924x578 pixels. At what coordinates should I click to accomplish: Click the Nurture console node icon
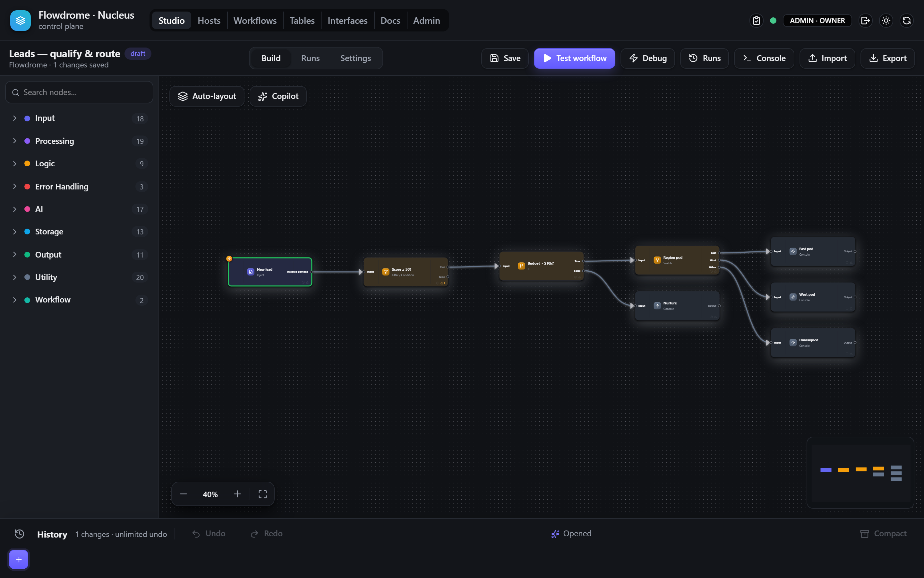click(657, 305)
